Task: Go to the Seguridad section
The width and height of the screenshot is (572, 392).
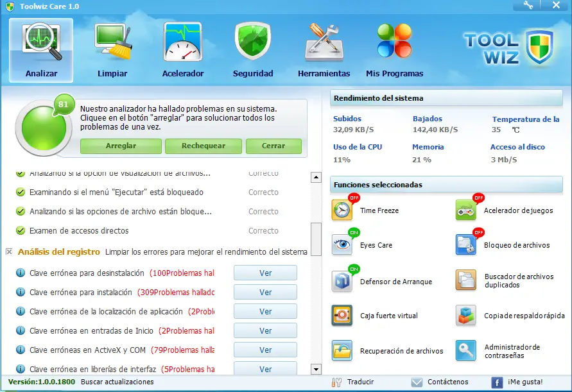Action: tap(253, 50)
